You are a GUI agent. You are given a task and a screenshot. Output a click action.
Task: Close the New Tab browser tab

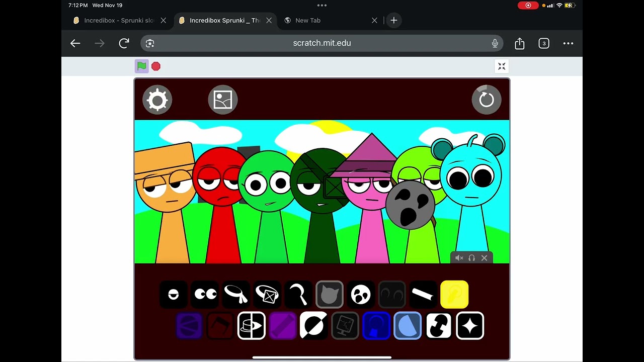(374, 21)
